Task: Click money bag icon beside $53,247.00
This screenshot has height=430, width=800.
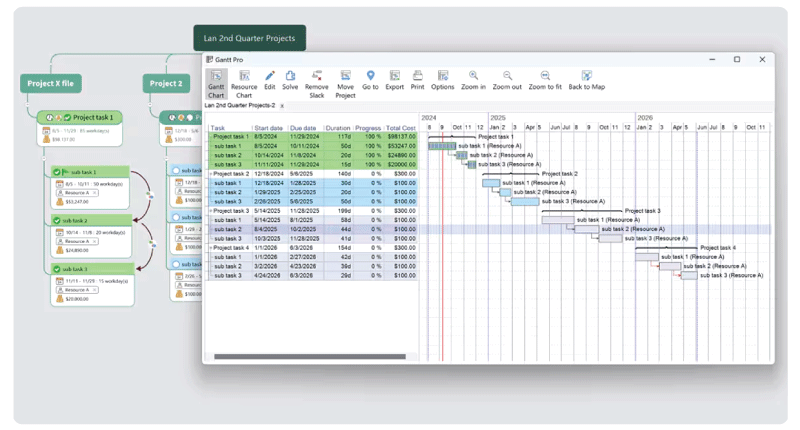Action: click(x=60, y=201)
